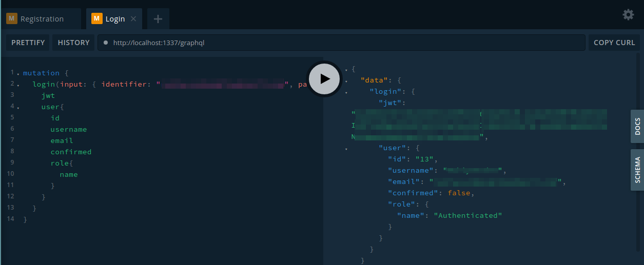Image resolution: width=644 pixels, height=265 pixels.
Task: Click the false value of "confirmed"
Action: [x=459, y=193]
